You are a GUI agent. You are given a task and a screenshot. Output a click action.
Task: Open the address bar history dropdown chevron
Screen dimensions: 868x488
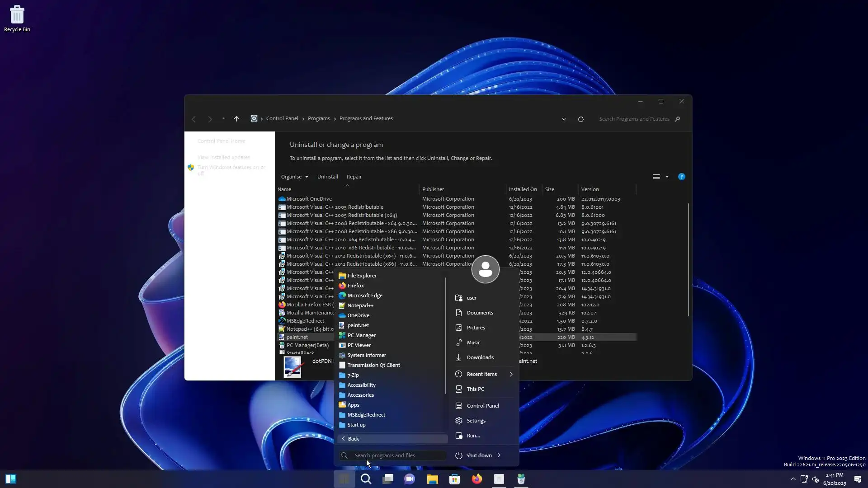564,119
